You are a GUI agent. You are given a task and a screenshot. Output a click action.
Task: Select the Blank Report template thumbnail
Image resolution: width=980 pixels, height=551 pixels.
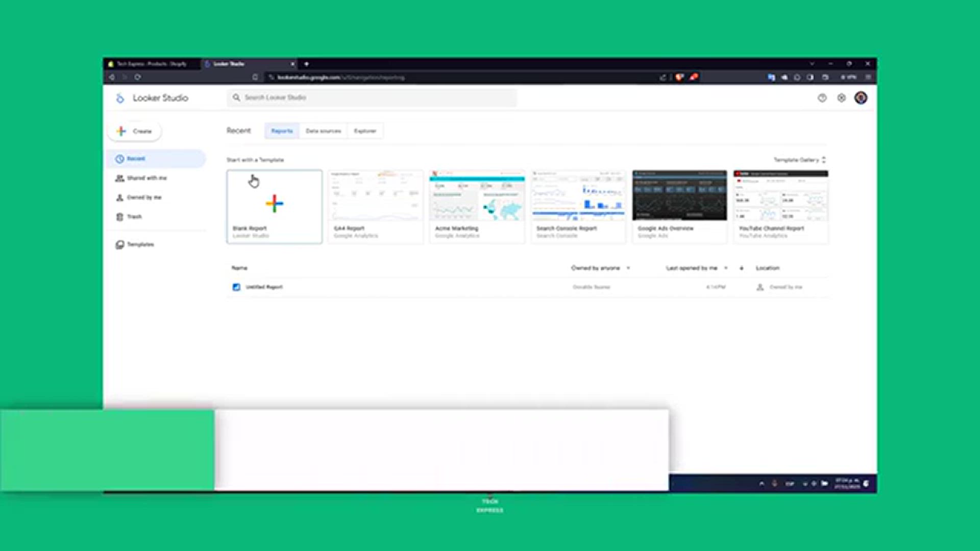click(x=275, y=203)
